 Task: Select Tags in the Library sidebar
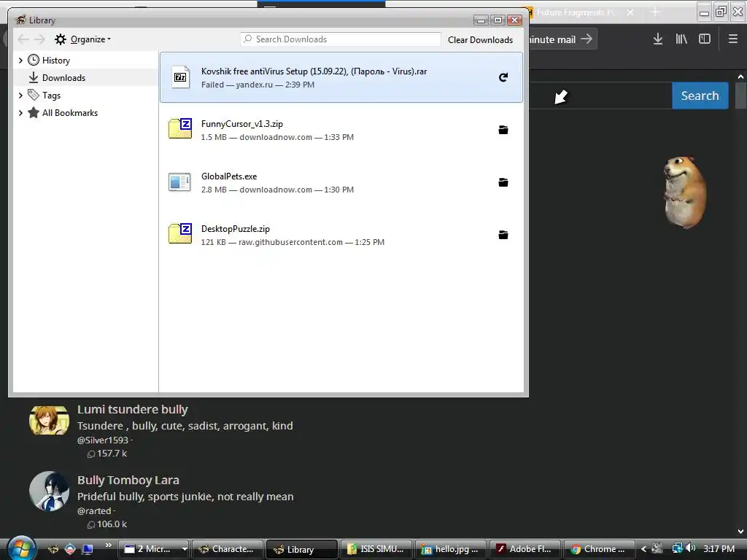51,96
